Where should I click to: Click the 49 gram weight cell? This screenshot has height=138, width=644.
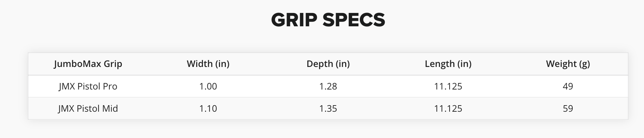point(568,86)
